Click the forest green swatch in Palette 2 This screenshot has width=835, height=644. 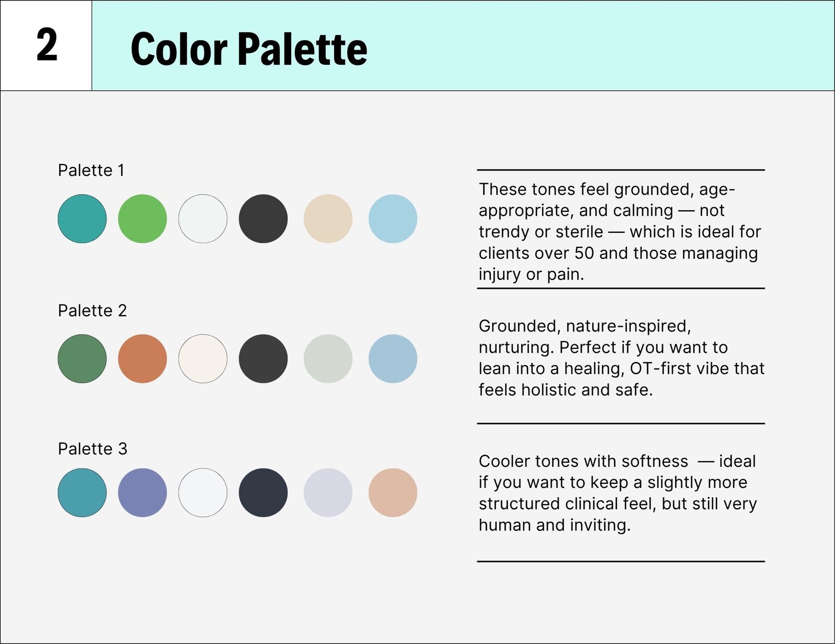pos(82,359)
